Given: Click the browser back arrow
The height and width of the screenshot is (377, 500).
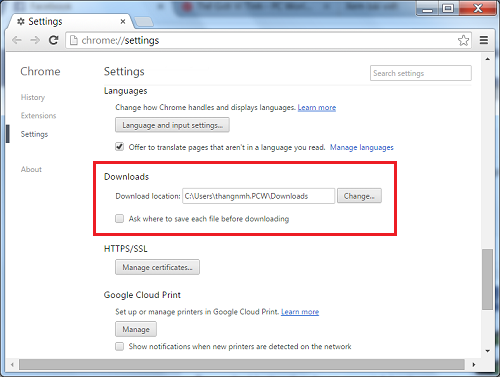Looking at the screenshot, I should point(16,40).
